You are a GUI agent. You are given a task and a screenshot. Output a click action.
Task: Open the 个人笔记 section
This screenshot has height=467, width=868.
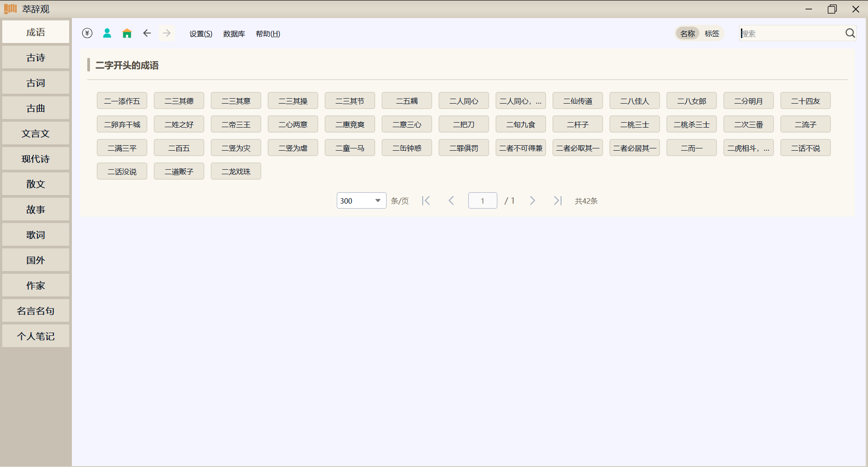tap(36, 336)
